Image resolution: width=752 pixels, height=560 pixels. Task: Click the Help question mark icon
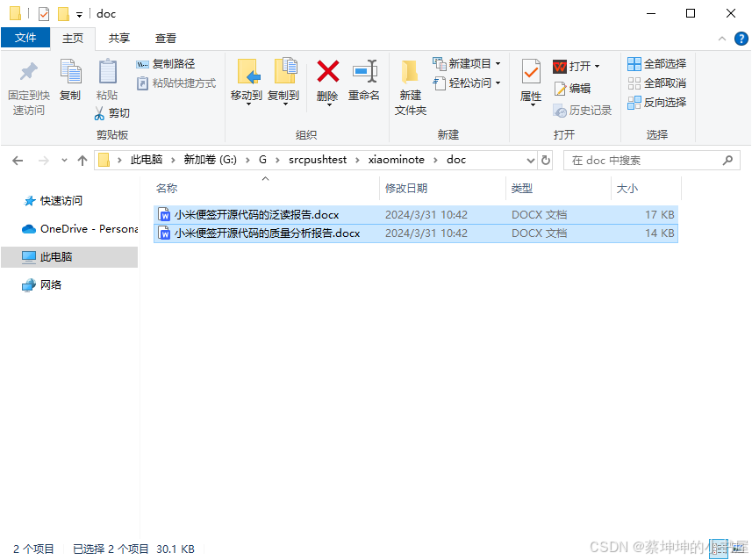(x=741, y=39)
